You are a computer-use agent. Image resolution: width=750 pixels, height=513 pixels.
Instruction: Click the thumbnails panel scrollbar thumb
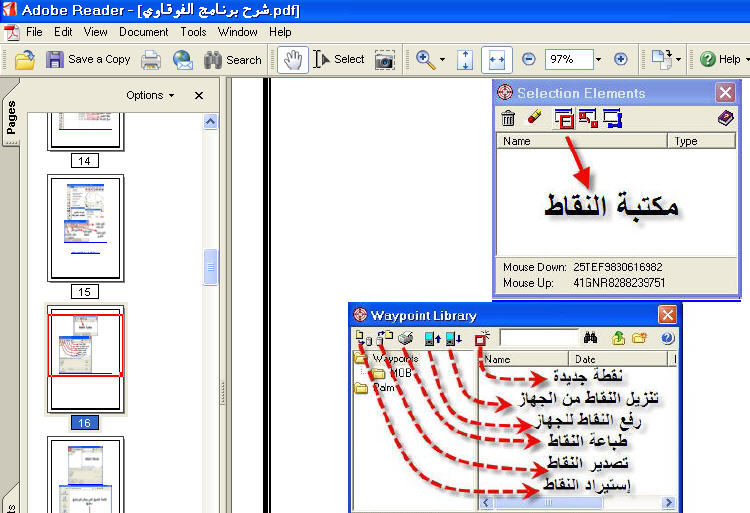coord(210,267)
